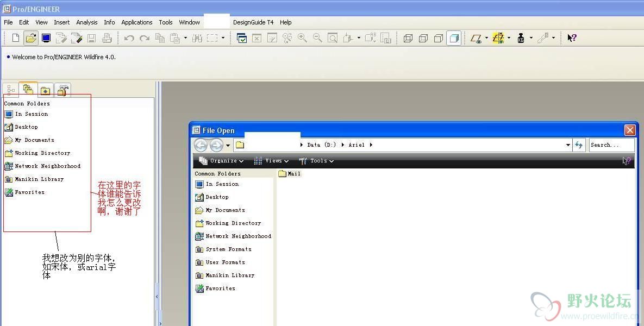Open the Edit menu
The width and height of the screenshot is (644, 326).
[x=24, y=22]
